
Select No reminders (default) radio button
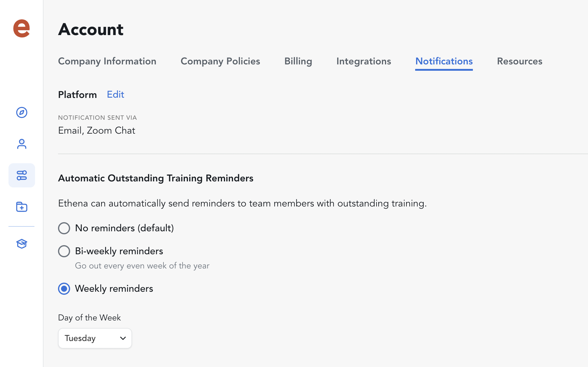pyautogui.click(x=64, y=228)
